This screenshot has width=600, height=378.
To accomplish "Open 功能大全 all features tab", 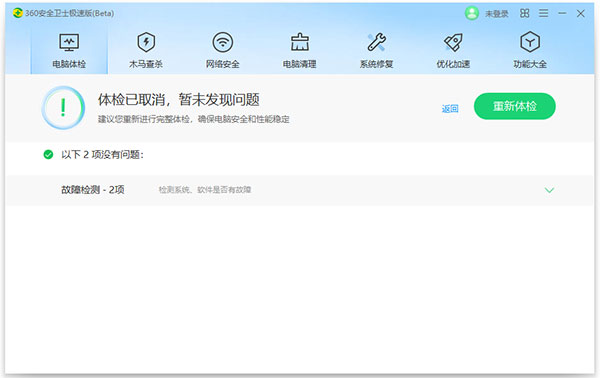I will tap(530, 51).
